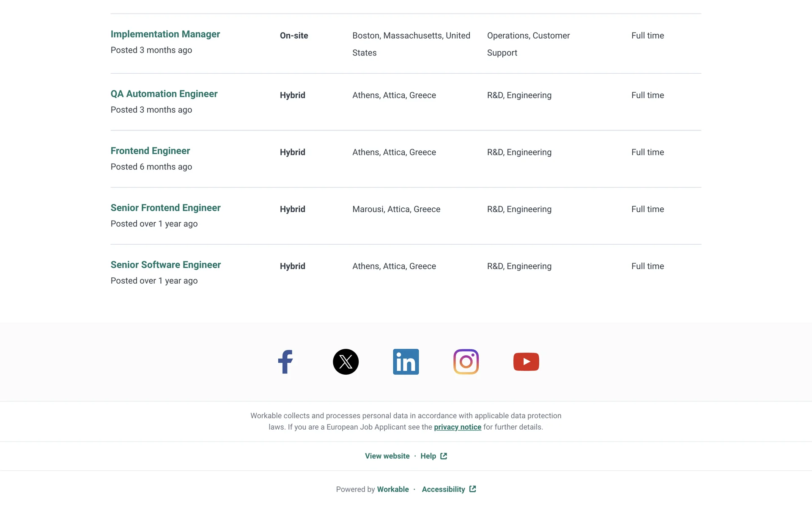
Task: Click external-link icon next to Help
Action: click(x=444, y=456)
